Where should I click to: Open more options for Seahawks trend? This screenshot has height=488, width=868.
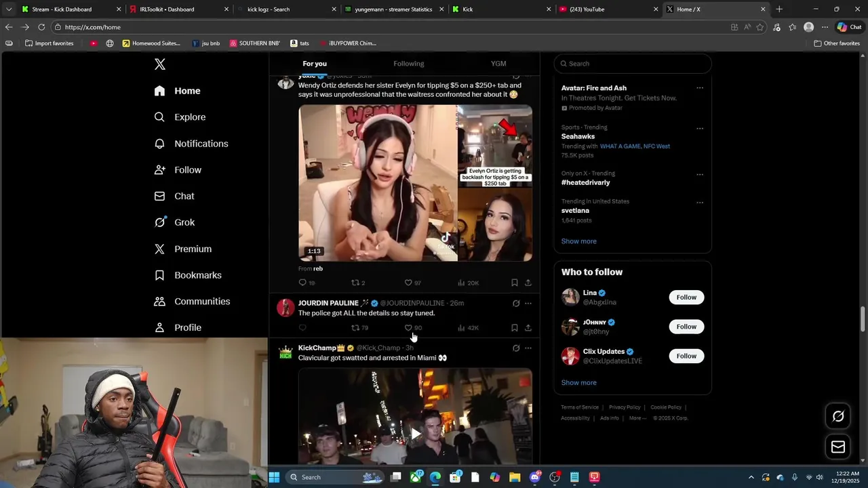(x=700, y=128)
